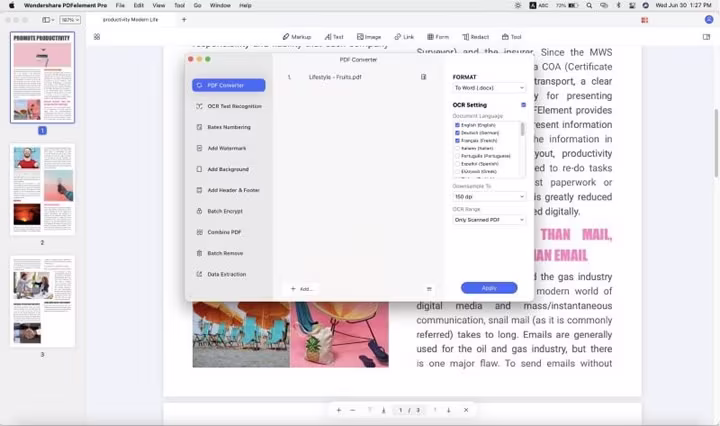
Task: Check the Greek language checkbox
Action: point(457,171)
